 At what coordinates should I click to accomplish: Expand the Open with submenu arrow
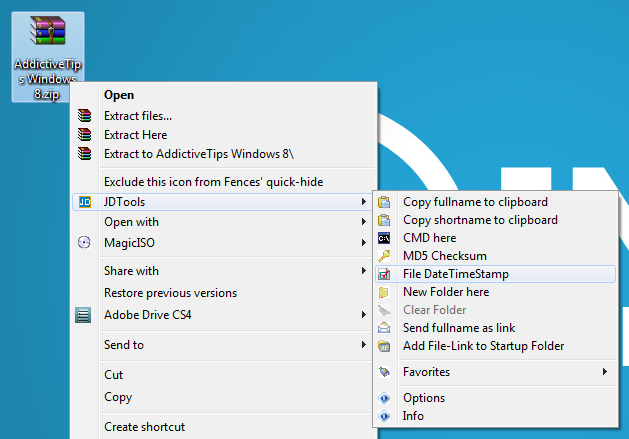point(363,222)
